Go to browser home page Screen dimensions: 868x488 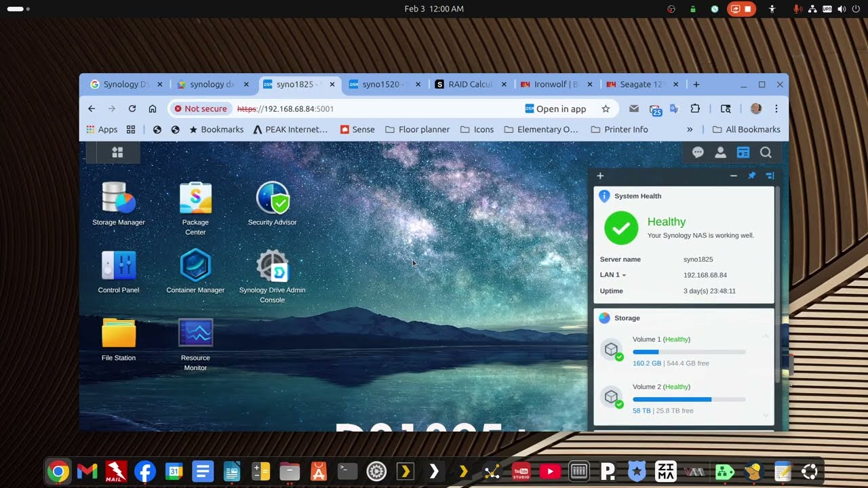coord(153,108)
